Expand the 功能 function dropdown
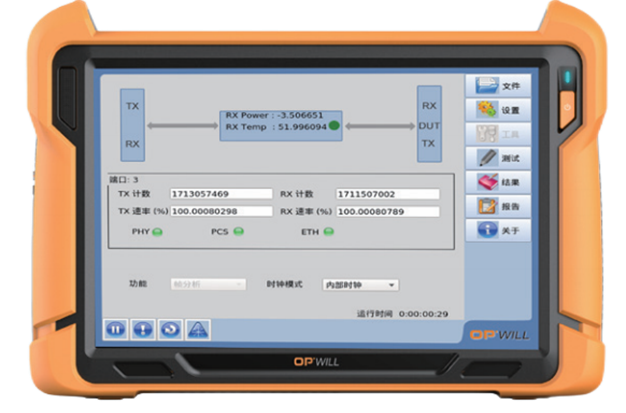The image size is (626, 413). [208, 284]
